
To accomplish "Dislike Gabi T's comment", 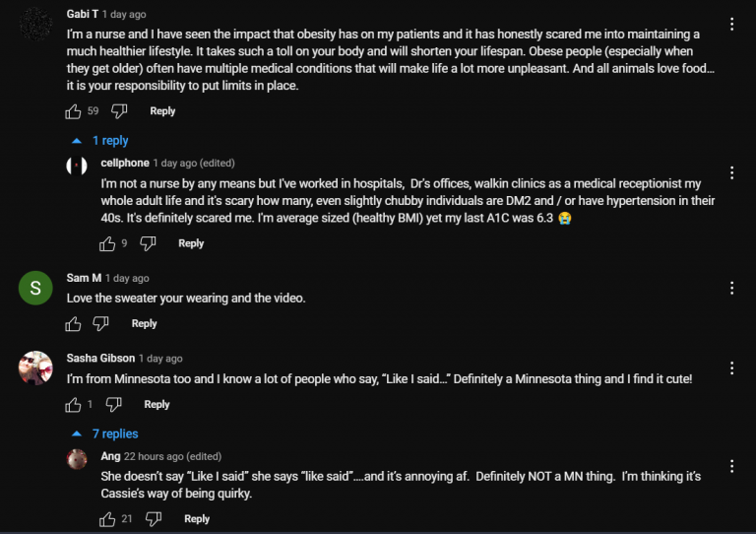I will [119, 111].
